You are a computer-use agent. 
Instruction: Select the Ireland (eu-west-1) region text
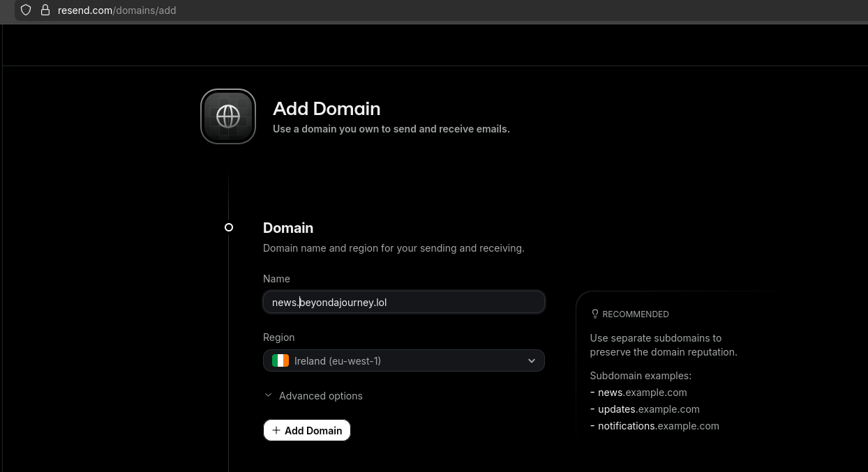pyautogui.click(x=337, y=360)
